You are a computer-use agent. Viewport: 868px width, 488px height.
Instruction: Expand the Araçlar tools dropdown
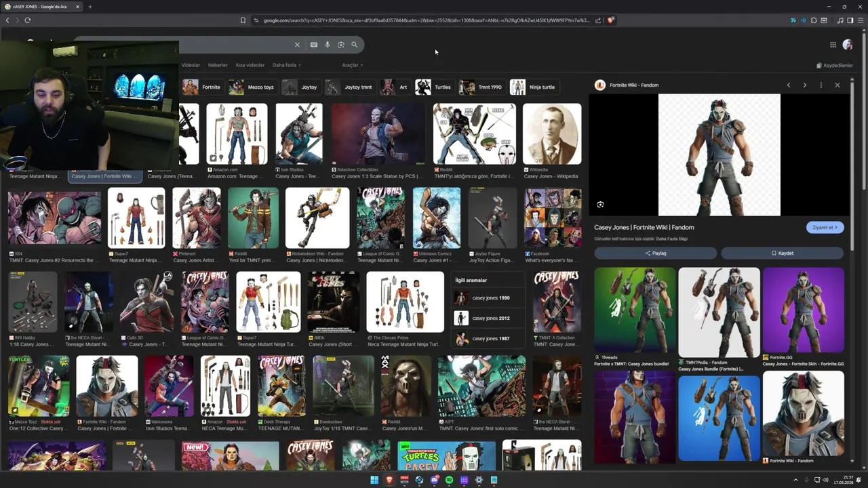tap(352, 65)
